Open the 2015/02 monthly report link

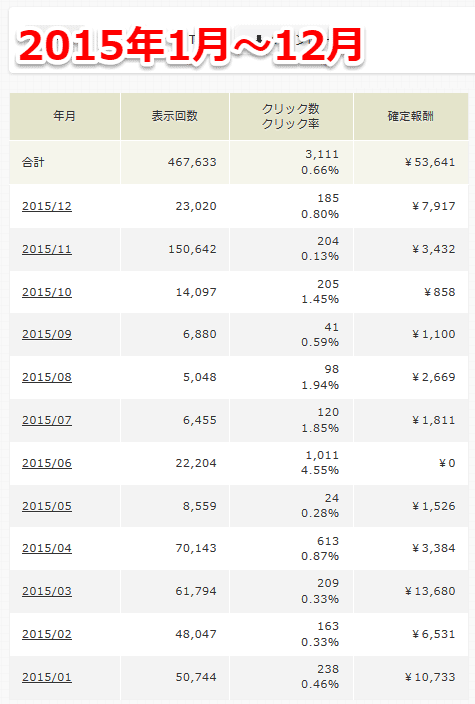pyautogui.click(x=47, y=634)
